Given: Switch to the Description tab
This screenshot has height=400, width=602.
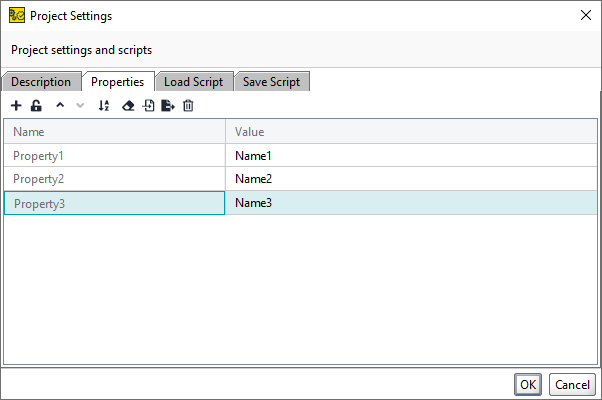Looking at the screenshot, I should coord(41,82).
